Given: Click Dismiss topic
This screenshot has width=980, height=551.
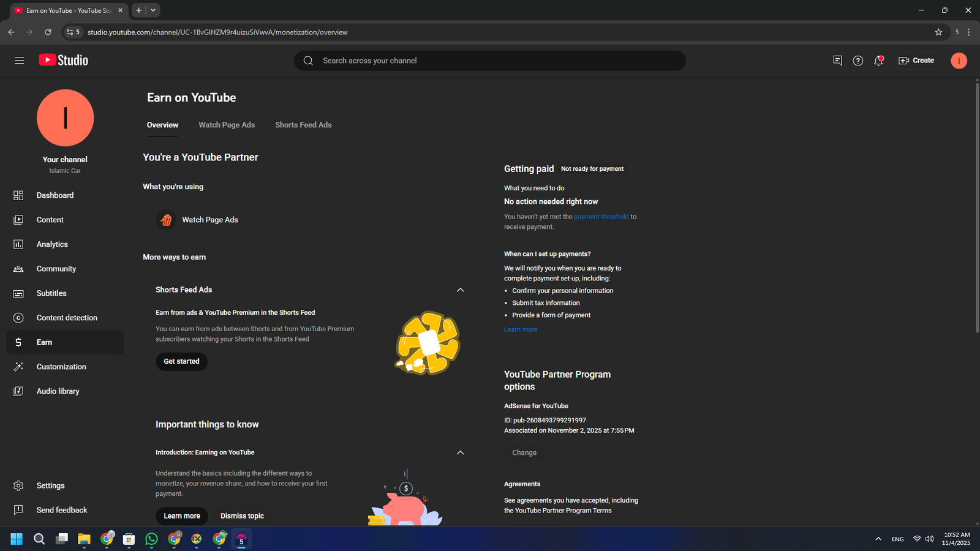Looking at the screenshot, I should (243, 516).
